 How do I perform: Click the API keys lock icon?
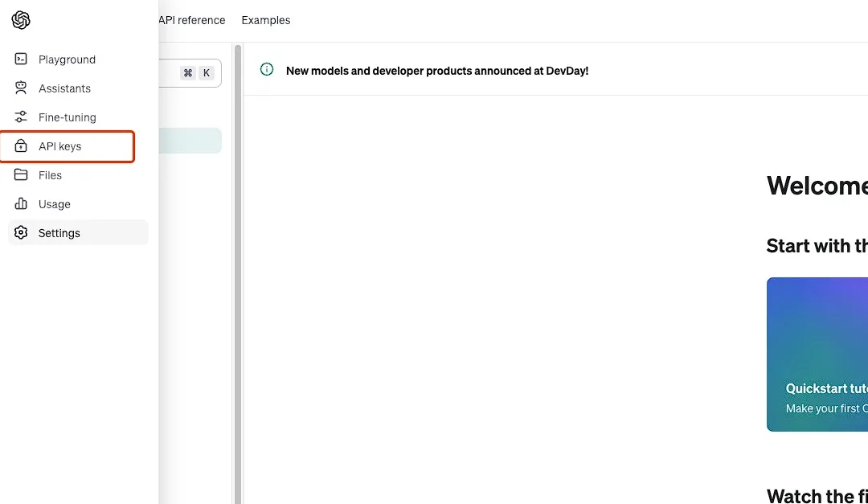click(21, 145)
